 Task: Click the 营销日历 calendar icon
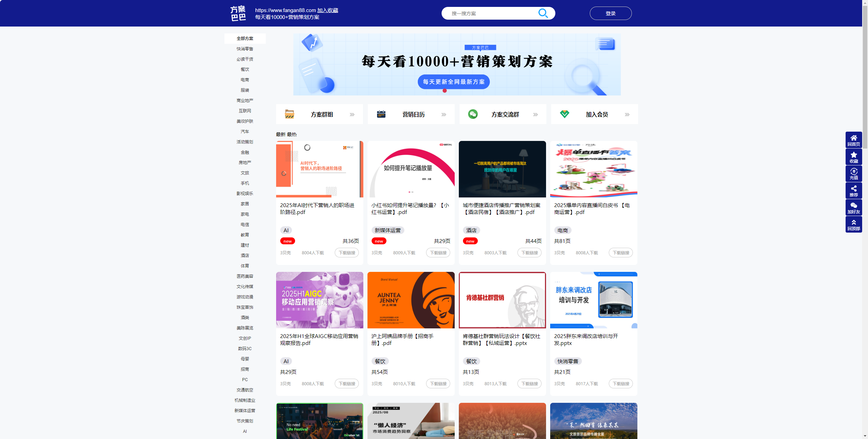point(381,114)
